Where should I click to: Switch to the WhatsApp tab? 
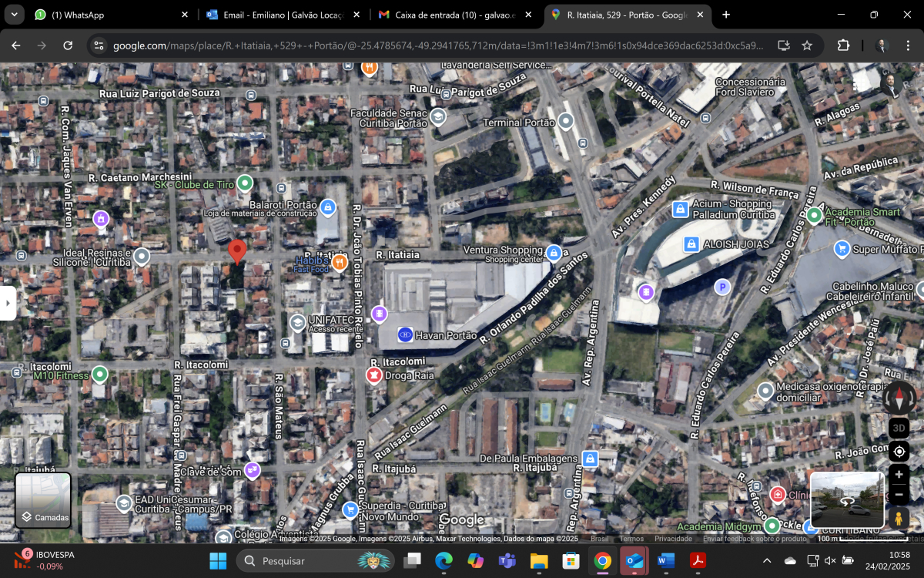coord(111,15)
